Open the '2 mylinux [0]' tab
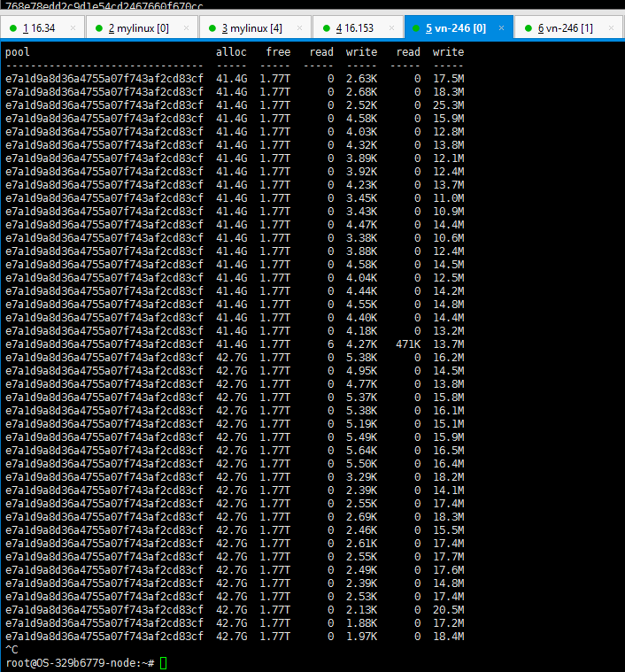Screen dimensions: 625x672 point(142,28)
